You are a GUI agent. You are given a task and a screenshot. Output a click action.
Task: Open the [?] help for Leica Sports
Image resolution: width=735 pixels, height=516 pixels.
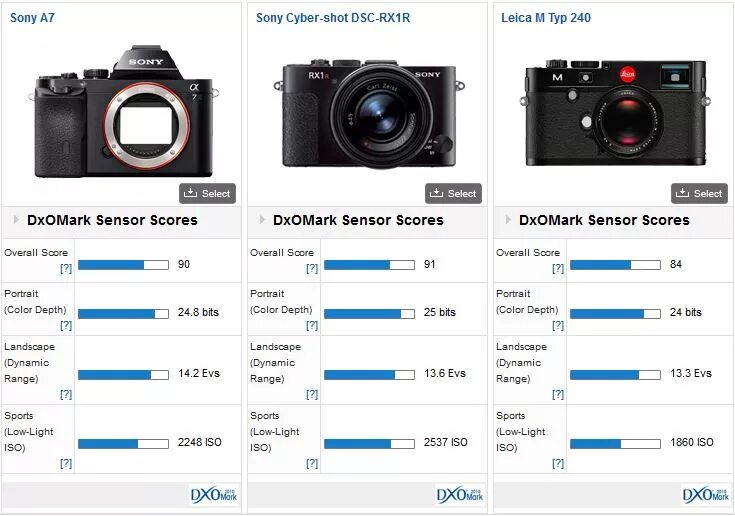click(x=558, y=464)
